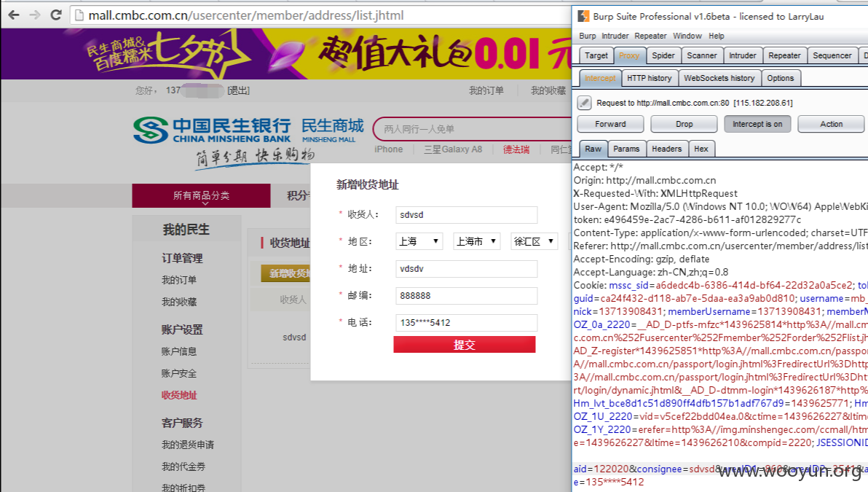Click the page icon in address bar
The height and width of the screenshot is (492, 868).
79,15
